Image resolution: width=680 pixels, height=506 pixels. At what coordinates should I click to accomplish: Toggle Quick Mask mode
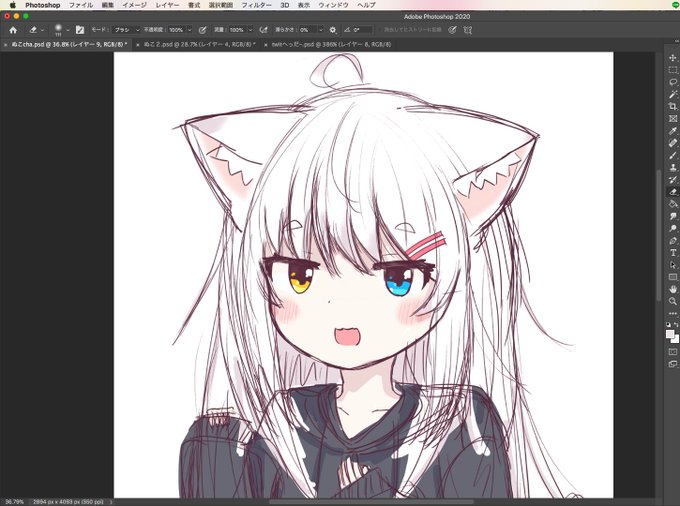coord(673,352)
